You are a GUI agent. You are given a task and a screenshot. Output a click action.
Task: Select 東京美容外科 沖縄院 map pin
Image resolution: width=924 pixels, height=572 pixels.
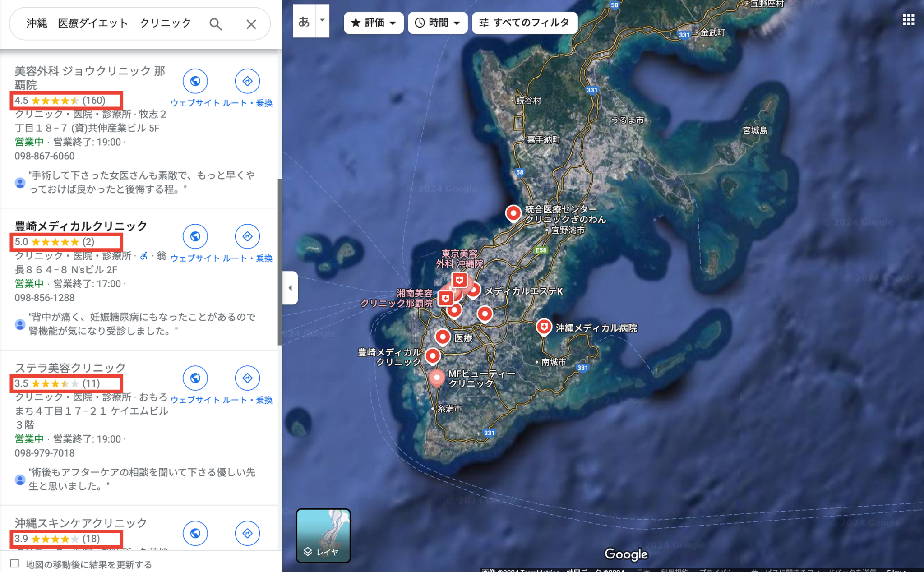pos(459,280)
